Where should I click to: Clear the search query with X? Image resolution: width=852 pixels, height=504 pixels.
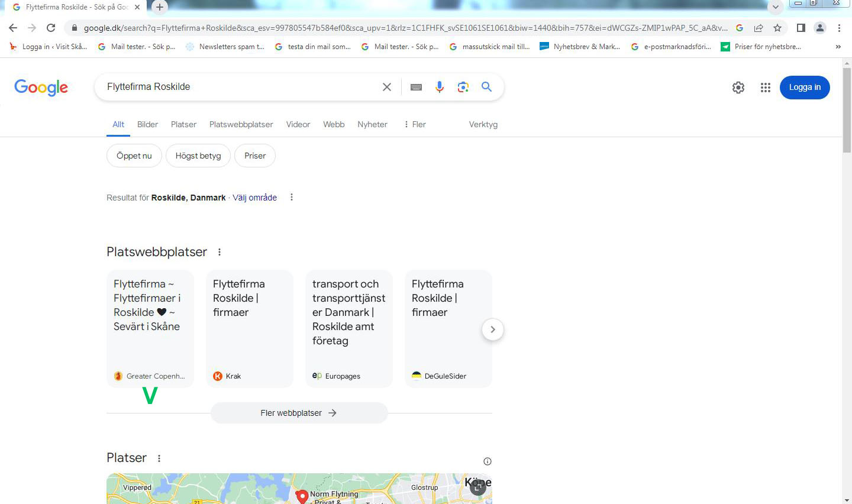pyautogui.click(x=387, y=87)
